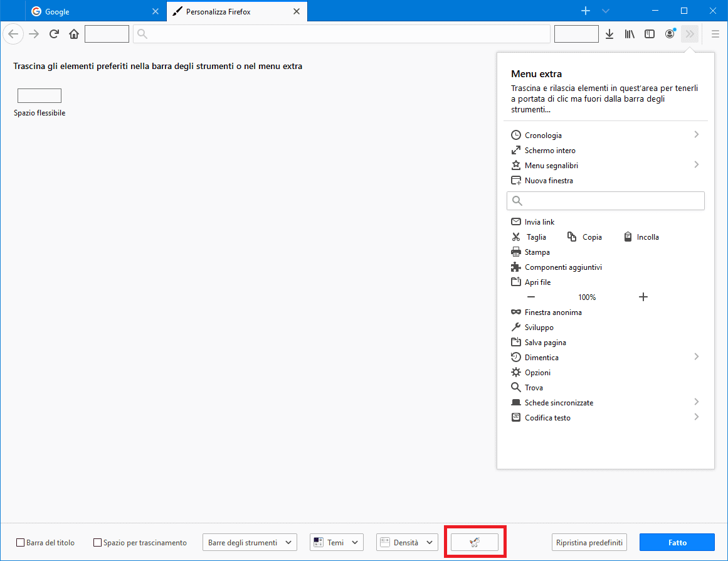728x561 pixels.
Task: Click the Reload page icon
Action: 54,34
